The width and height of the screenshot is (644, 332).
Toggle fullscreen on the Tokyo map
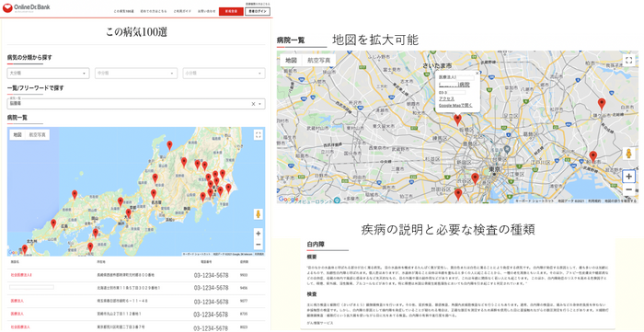(x=628, y=61)
